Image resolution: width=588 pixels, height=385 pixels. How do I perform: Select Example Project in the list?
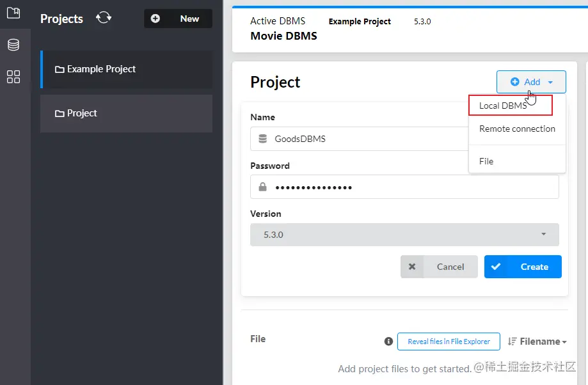[127, 69]
